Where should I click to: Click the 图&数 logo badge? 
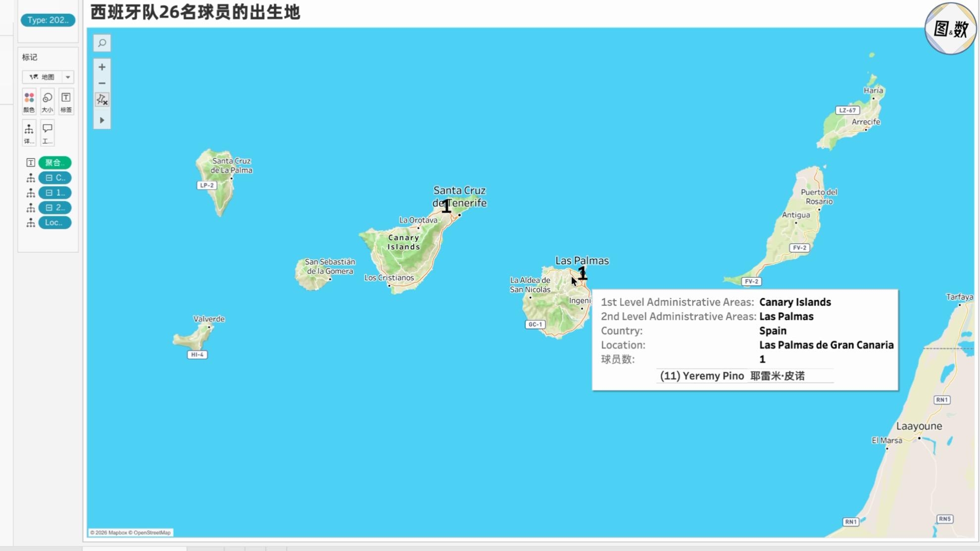(950, 29)
